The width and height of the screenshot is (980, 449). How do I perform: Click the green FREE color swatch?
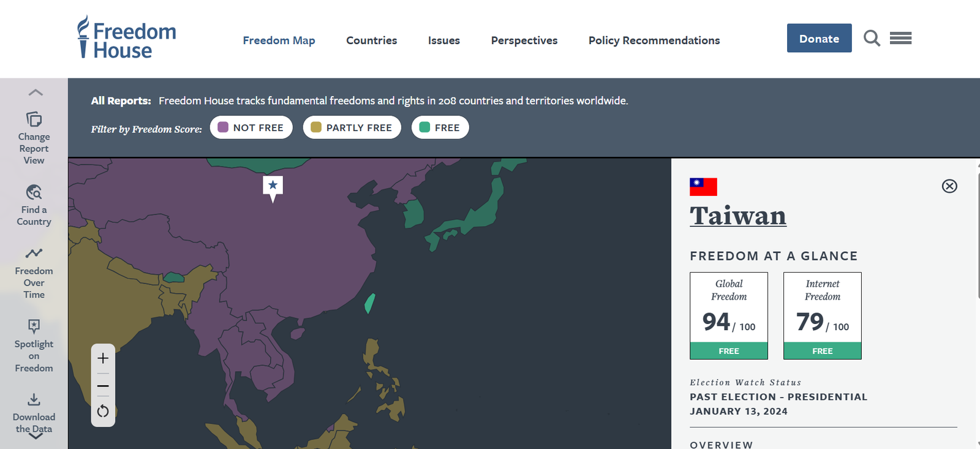[x=424, y=127]
